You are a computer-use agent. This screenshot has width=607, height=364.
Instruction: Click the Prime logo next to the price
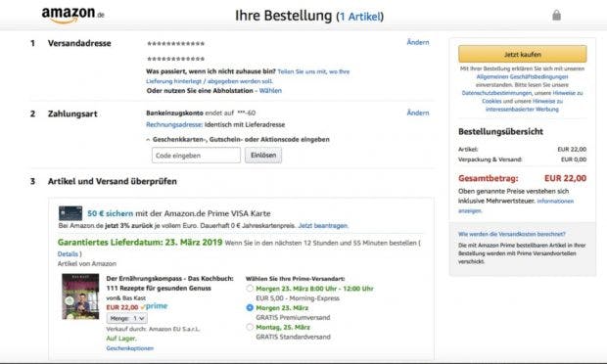coord(155,306)
